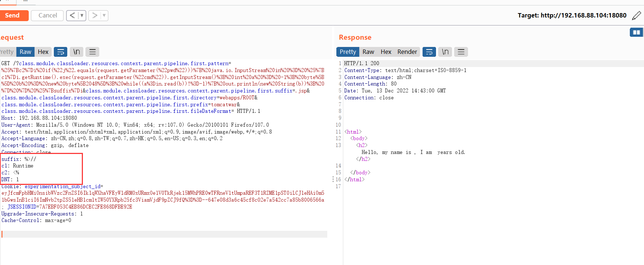Click the JSESSIONID cookie value
Screen dimensions: 644x265
tap(85, 207)
